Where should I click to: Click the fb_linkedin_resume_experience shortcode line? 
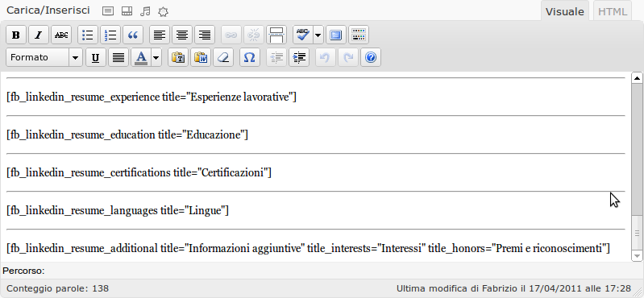click(152, 97)
